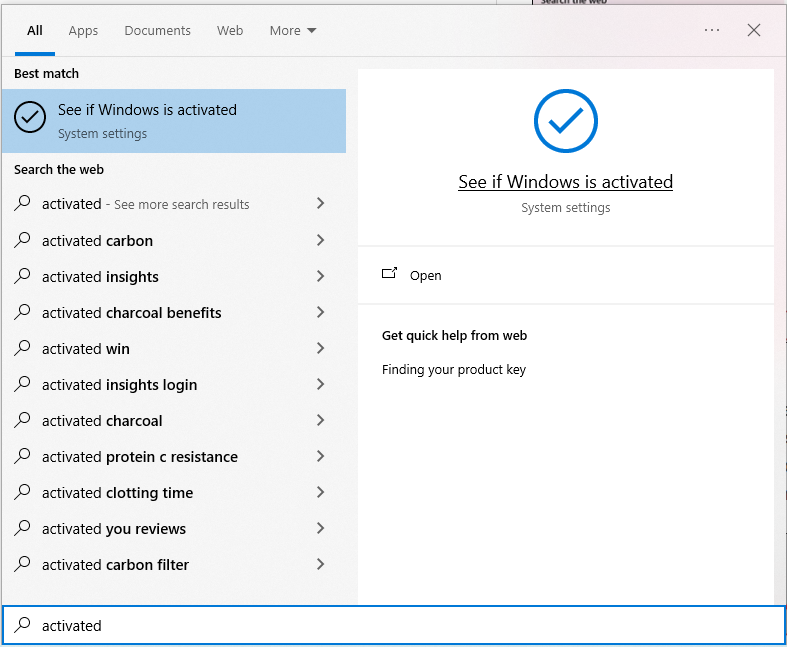
Task: Click search icon beside activated charcoal
Action: 23,420
